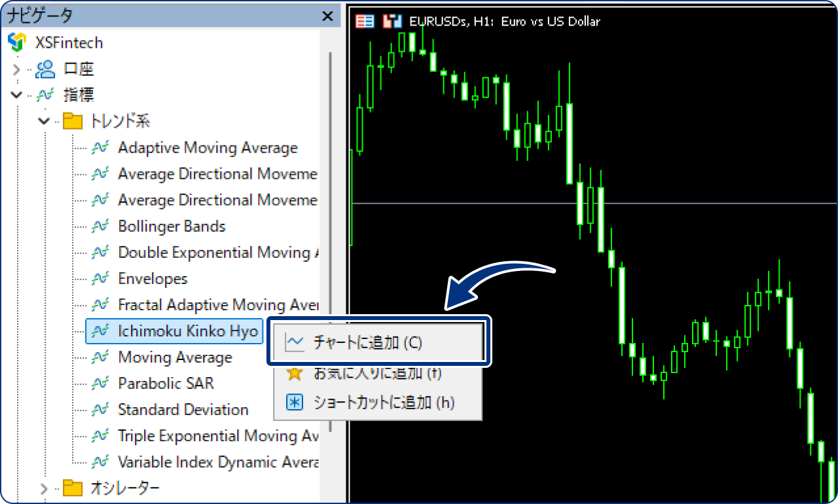Collapse the トレンド系 folder

click(44, 121)
